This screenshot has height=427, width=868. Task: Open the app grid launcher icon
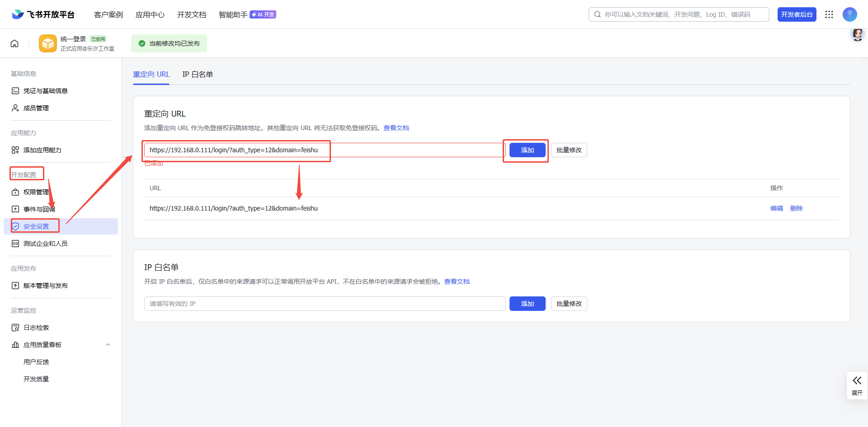pos(829,14)
